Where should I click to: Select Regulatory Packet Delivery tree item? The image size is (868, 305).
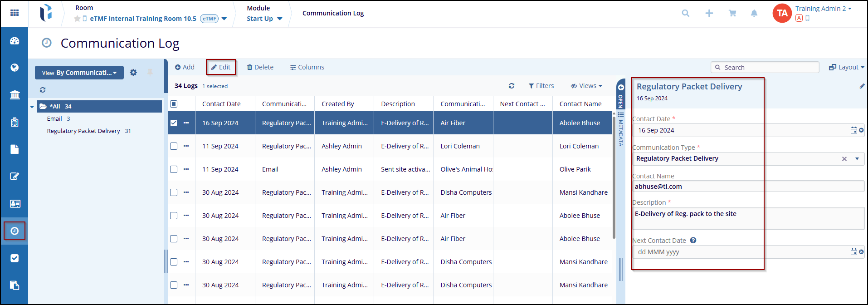83,131
